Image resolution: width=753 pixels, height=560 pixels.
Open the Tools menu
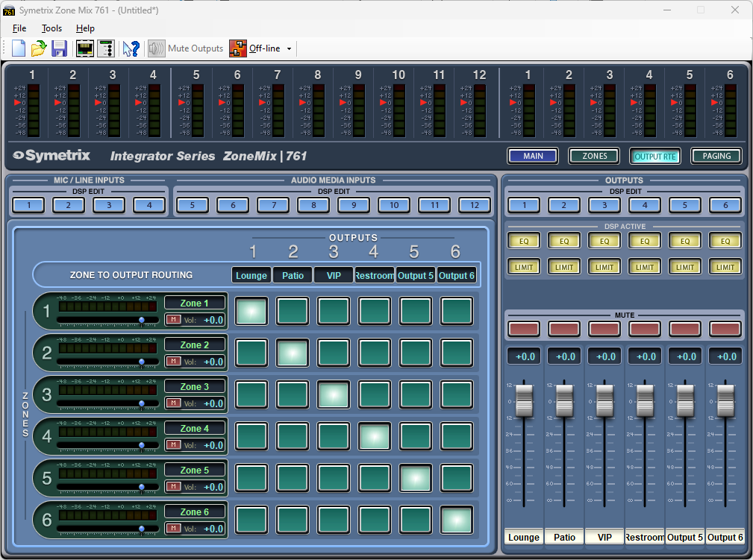click(x=51, y=28)
